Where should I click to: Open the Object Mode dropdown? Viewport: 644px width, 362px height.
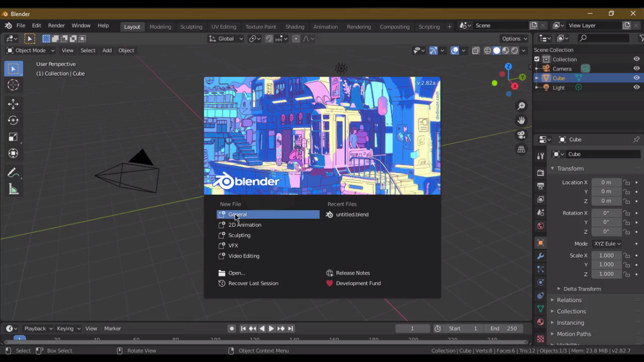point(31,50)
